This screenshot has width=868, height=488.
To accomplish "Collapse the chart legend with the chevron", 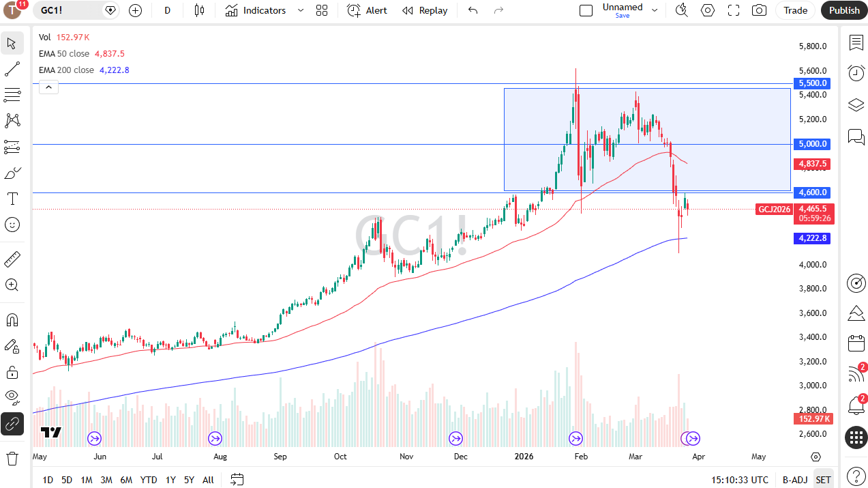I will [x=48, y=87].
